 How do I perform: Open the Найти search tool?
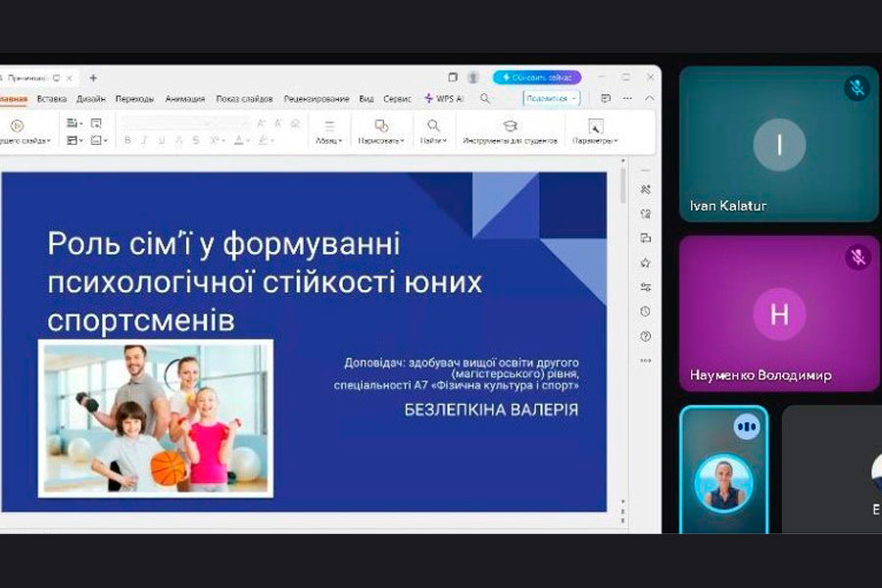coord(433,126)
